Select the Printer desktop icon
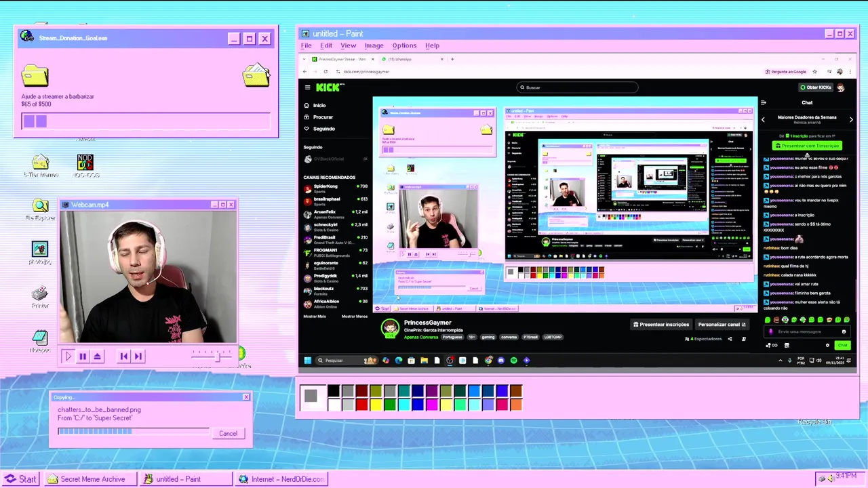 click(40, 297)
